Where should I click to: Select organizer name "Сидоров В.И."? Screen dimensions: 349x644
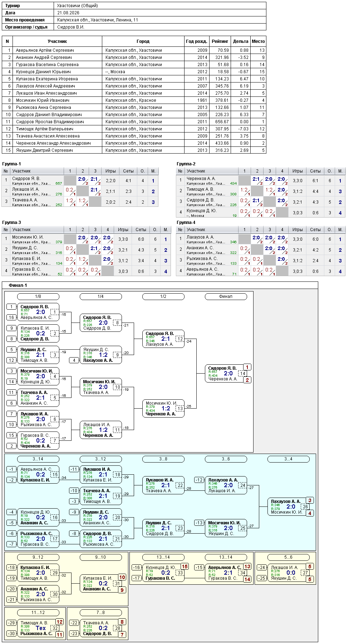(x=71, y=27)
